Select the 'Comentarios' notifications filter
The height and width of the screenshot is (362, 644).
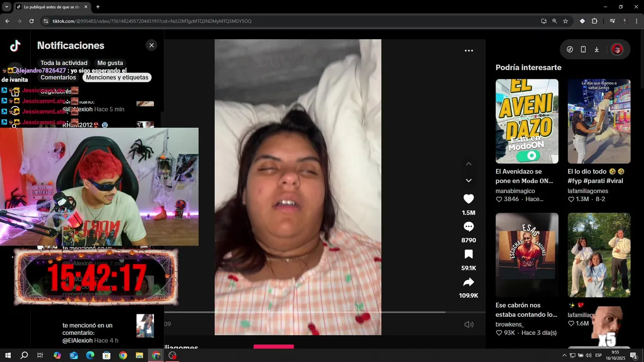click(x=58, y=77)
